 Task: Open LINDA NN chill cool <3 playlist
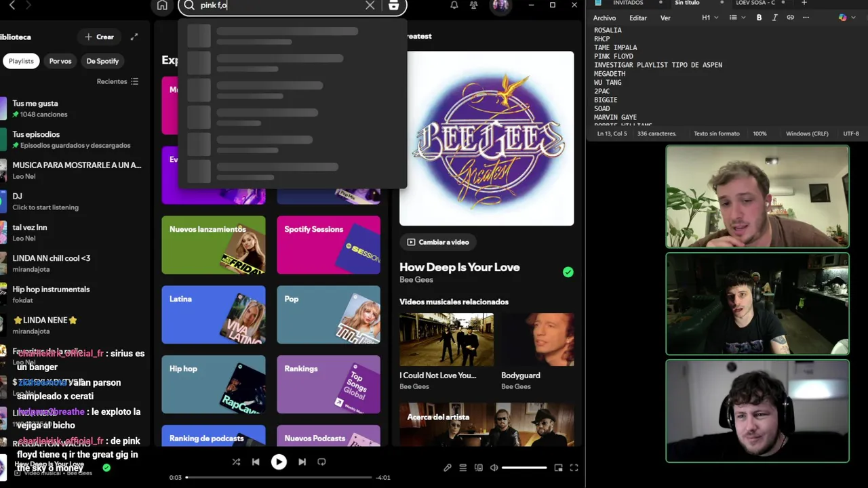75,263
